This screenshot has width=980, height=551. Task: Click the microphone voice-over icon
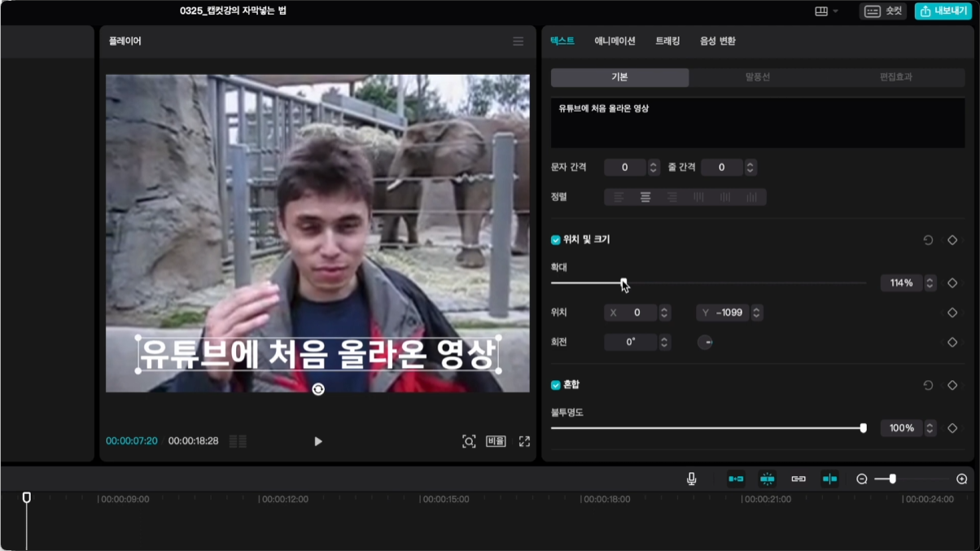(691, 479)
